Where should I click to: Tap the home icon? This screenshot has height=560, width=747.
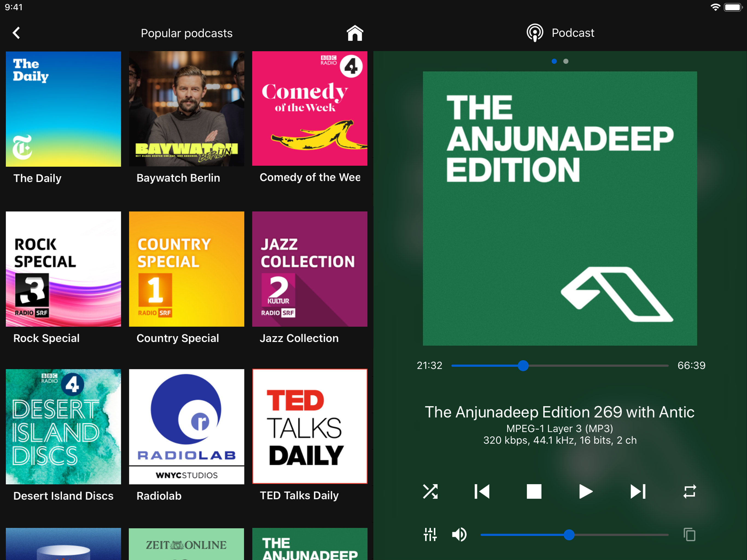pos(355,33)
